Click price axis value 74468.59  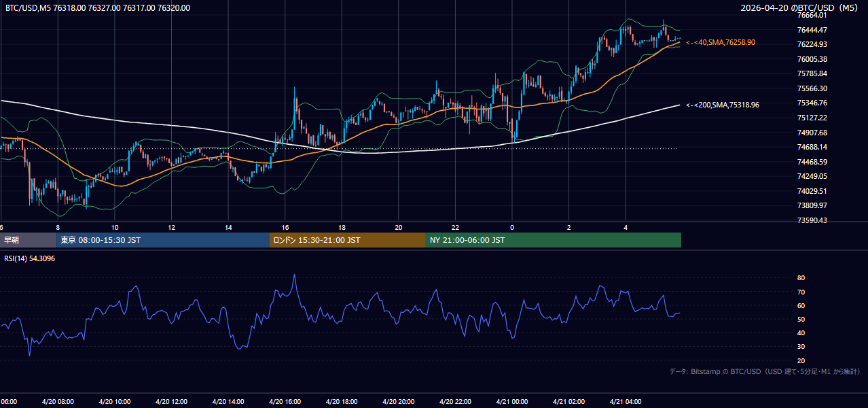click(x=812, y=162)
